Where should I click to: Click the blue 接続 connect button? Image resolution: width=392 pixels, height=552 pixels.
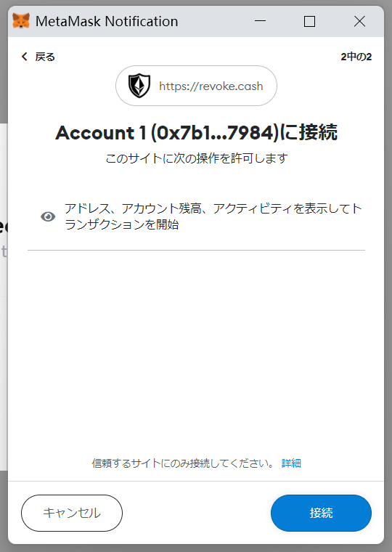pyautogui.click(x=321, y=513)
